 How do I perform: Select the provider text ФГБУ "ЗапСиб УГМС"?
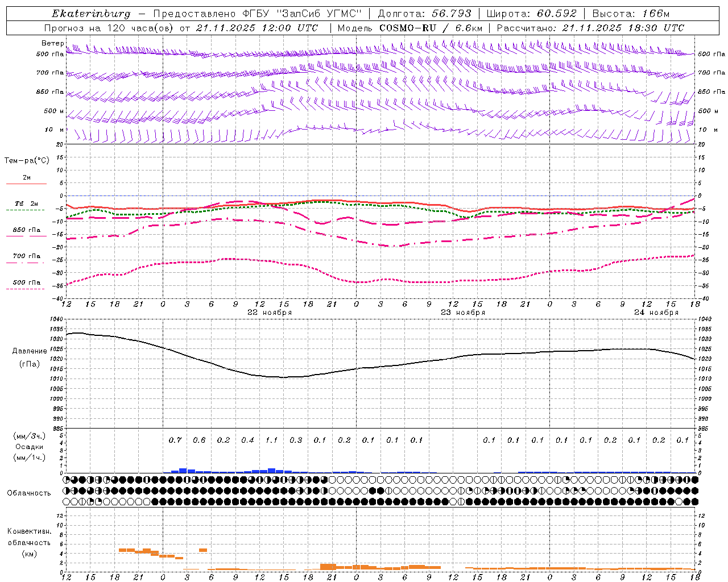click(x=303, y=14)
